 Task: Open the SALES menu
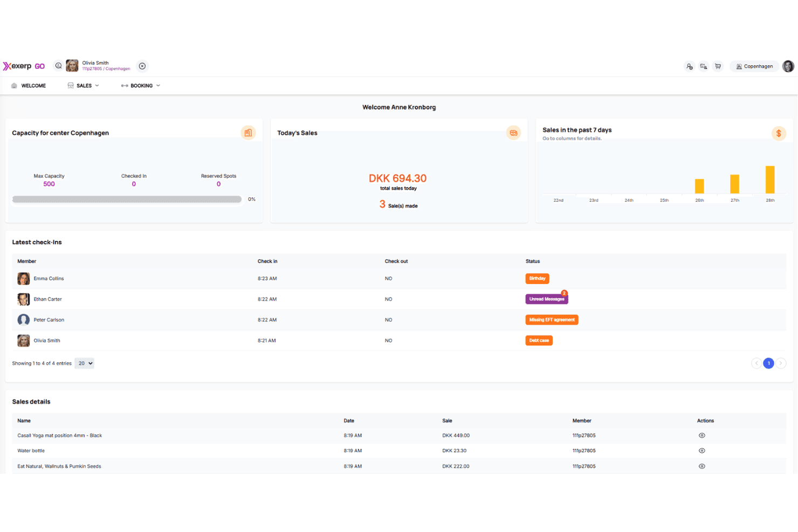click(83, 86)
